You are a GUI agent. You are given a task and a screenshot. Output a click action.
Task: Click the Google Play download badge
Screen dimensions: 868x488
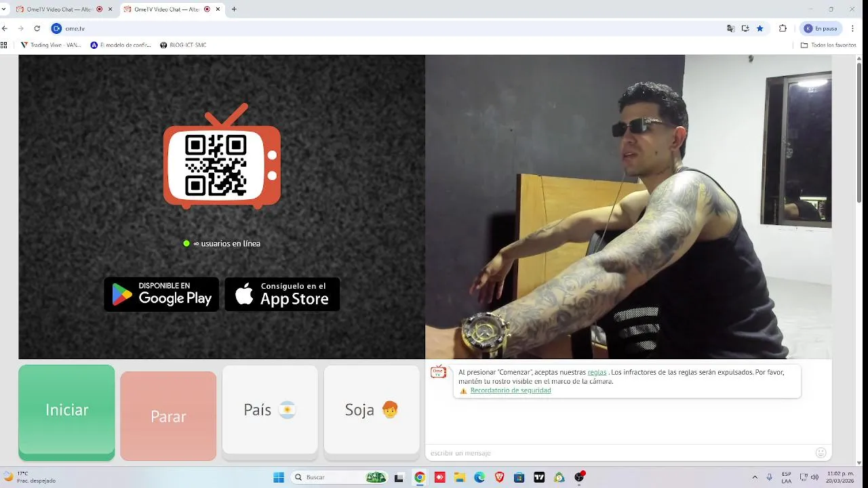(x=161, y=294)
